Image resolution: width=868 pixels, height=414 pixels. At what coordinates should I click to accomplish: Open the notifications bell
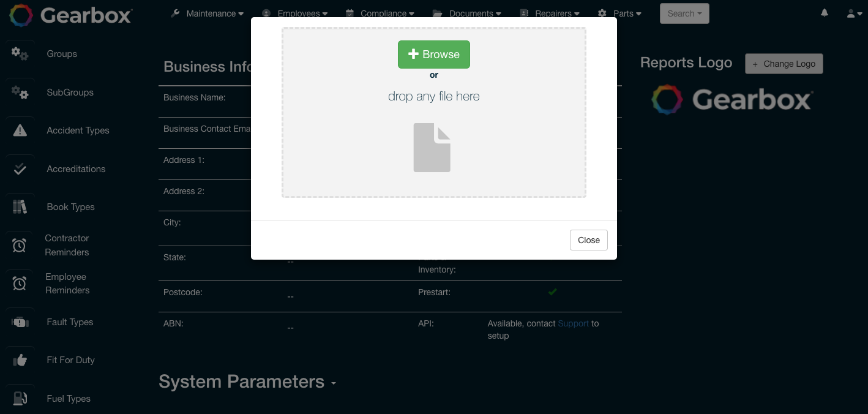tap(824, 12)
